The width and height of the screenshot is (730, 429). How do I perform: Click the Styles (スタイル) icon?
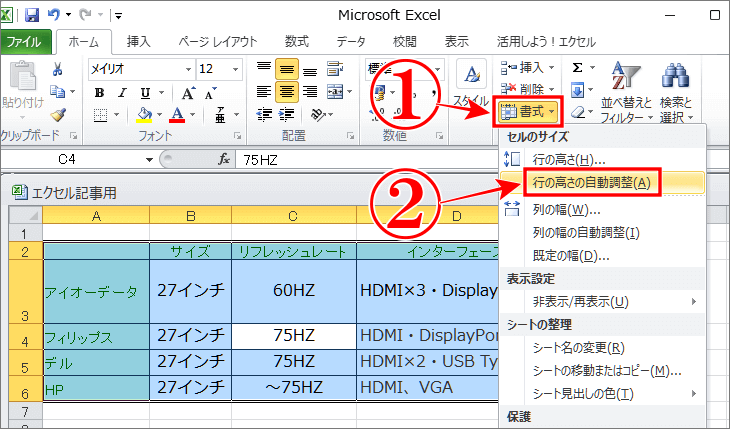(471, 75)
